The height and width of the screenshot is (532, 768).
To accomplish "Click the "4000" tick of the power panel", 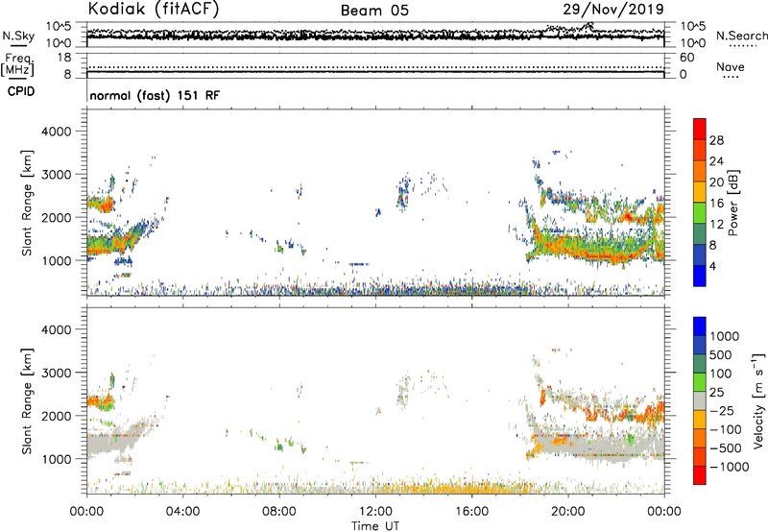I will click(x=57, y=132).
